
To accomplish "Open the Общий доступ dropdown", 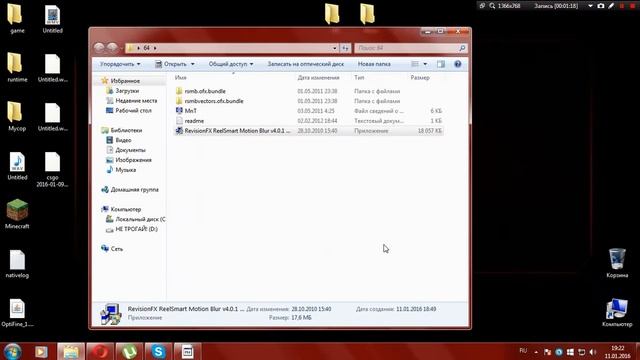I will (x=231, y=64).
